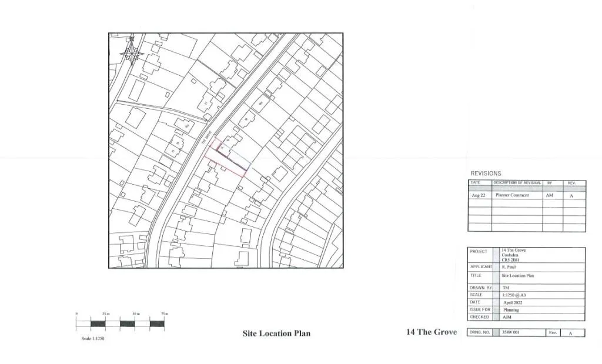Click the 'DRAWN BY' label
This screenshot has height=364, width=602.
point(481,288)
